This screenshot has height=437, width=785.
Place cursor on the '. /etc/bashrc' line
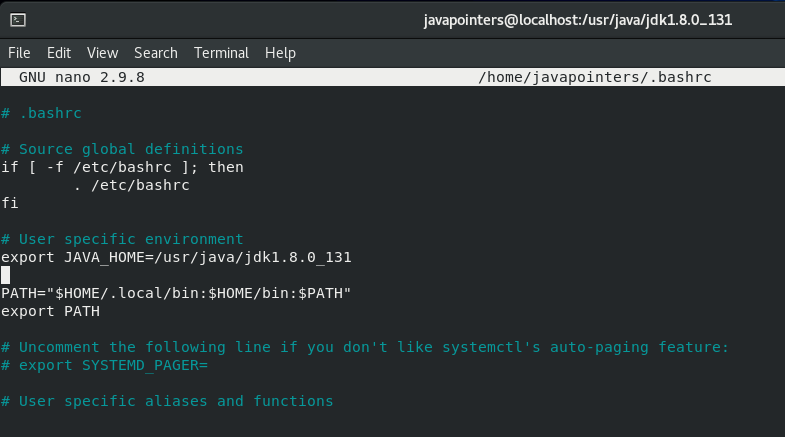click(132, 185)
